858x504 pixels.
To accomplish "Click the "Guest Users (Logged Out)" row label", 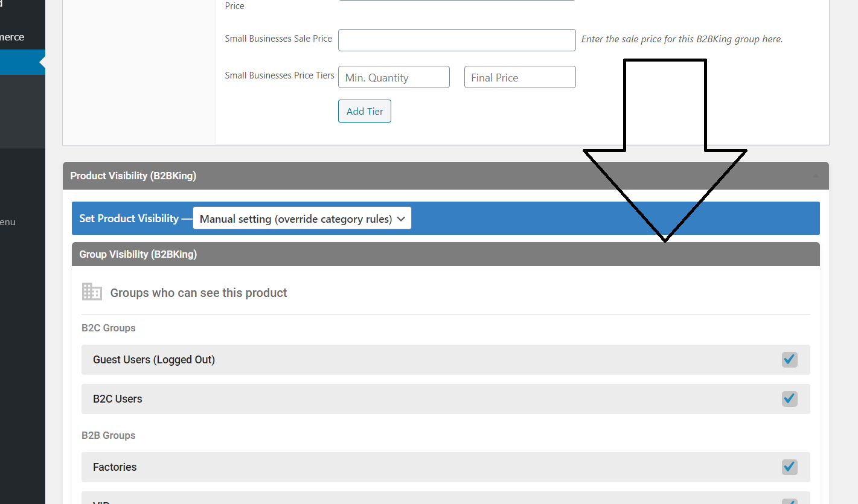I will click(154, 360).
